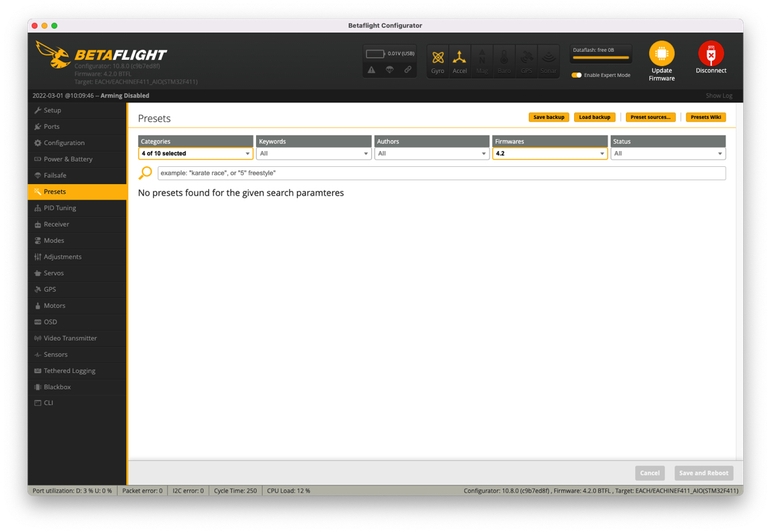
Task: Click the Adjustments sliders icon
Action: tap(37, 257)
